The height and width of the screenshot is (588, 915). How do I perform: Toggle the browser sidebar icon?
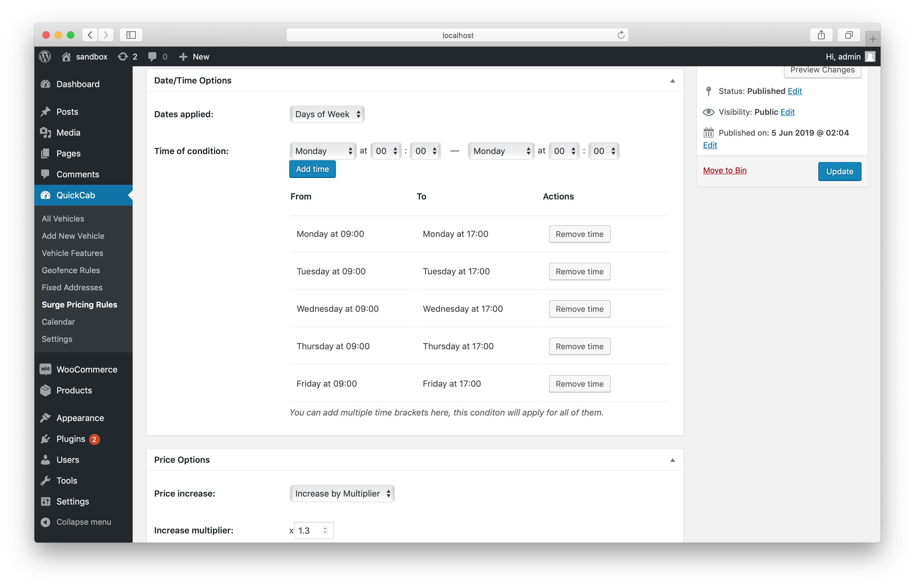(131, 35)
